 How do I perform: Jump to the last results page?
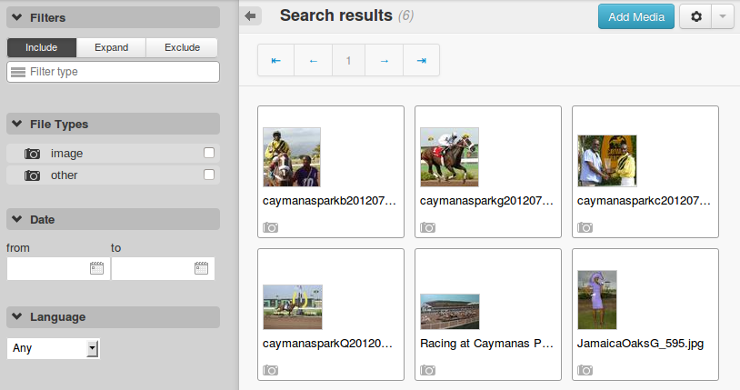[x=421, y=60]
